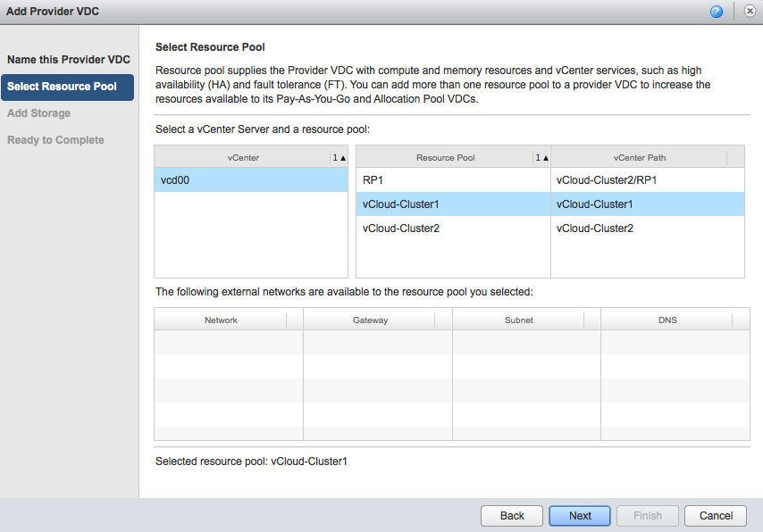Viewport: 763px width, 532px height.
Task: Choose vCloud-Cluster1 resource pool
Action: (452, 204)
